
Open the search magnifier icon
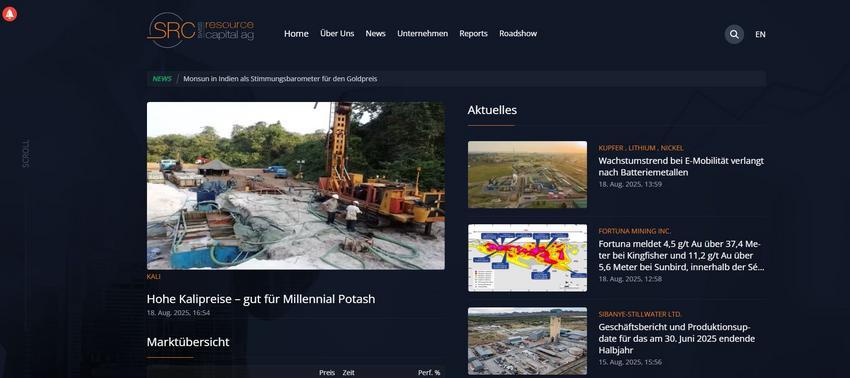[x=734, y=34]
